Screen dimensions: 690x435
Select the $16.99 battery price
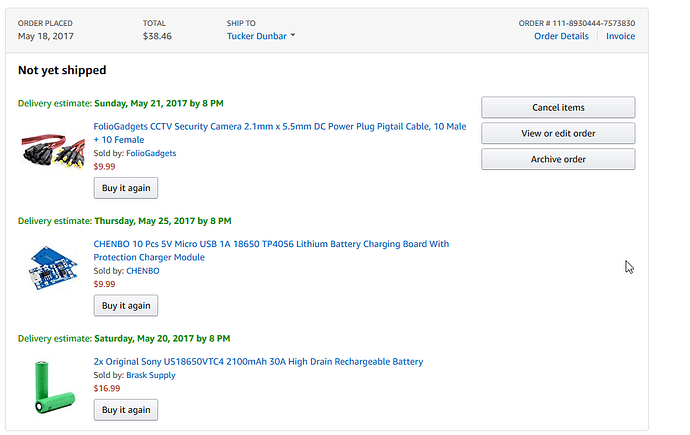(106, 388)
